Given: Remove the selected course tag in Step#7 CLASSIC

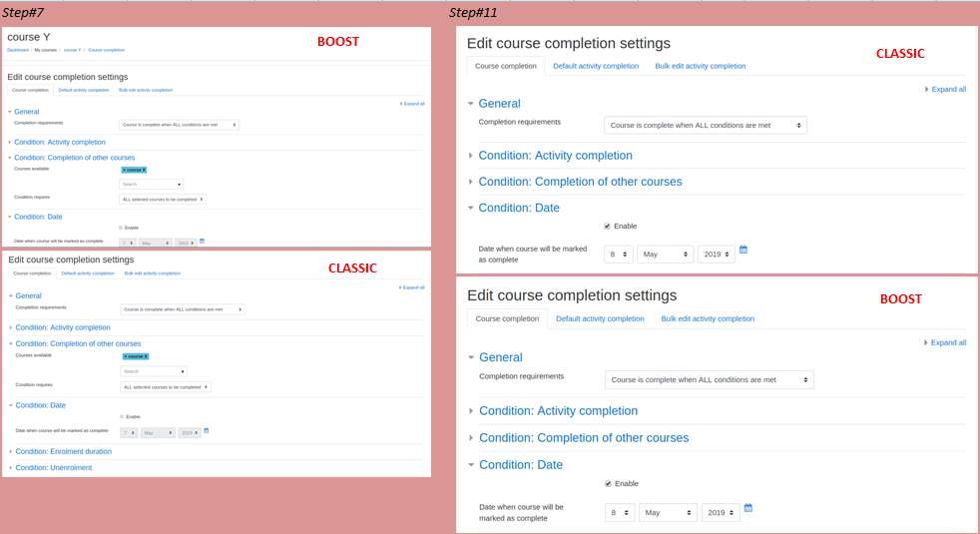Looking at the screenshot, I should pos(136,356).
